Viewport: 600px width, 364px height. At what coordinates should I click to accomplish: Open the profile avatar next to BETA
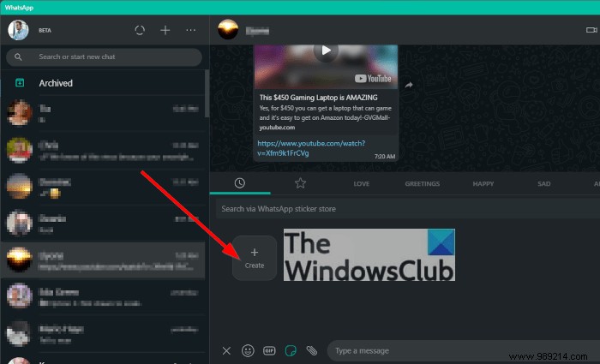pos(18,30)
